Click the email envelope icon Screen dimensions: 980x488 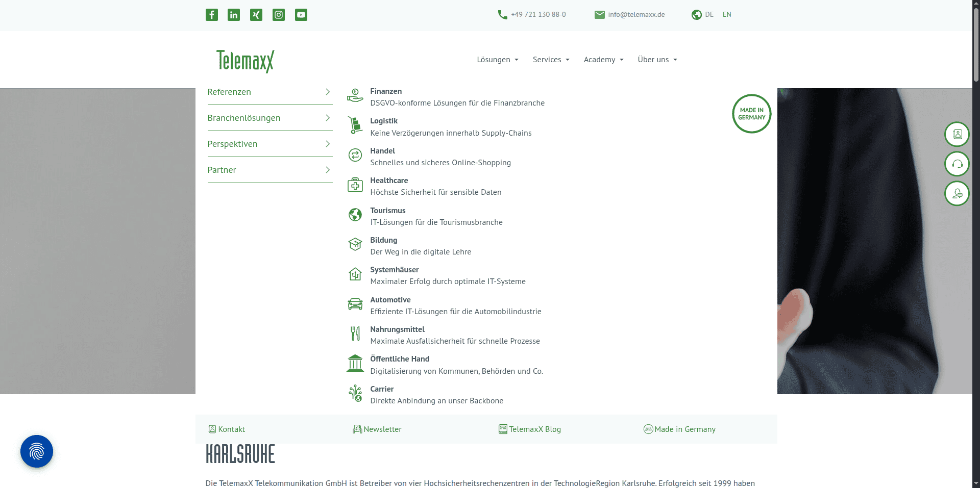tap(600, 15)
